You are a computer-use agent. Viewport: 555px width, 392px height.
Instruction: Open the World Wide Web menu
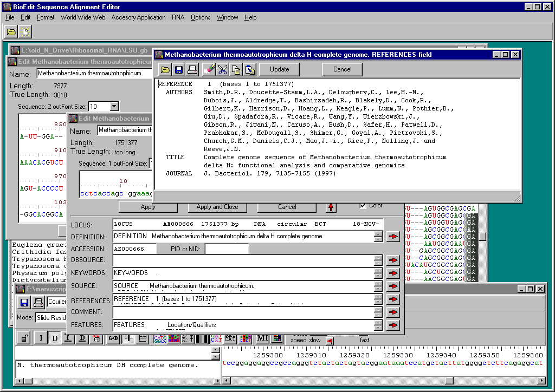click(x=83, y=17)
